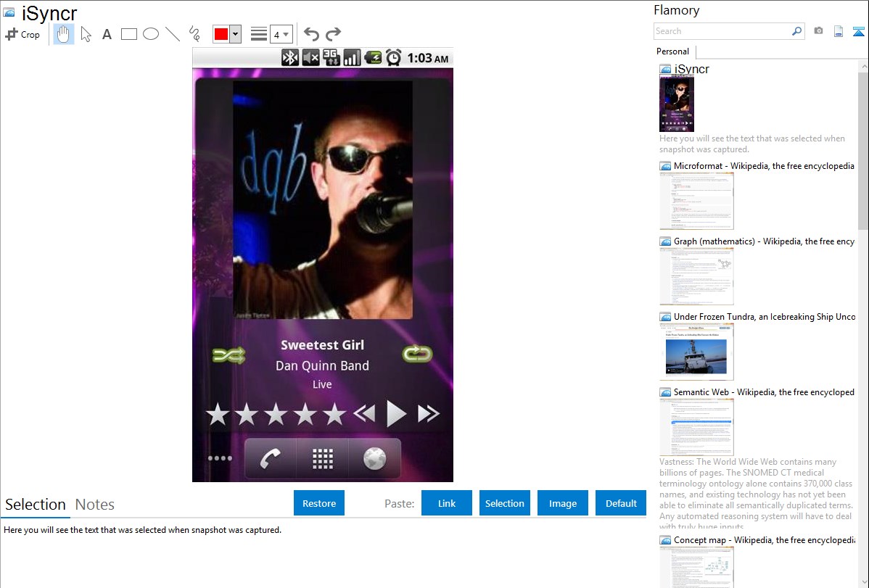Viewport: 869px width, 588px height.
Task: Skip to previous track
Action: click(364, 413)
